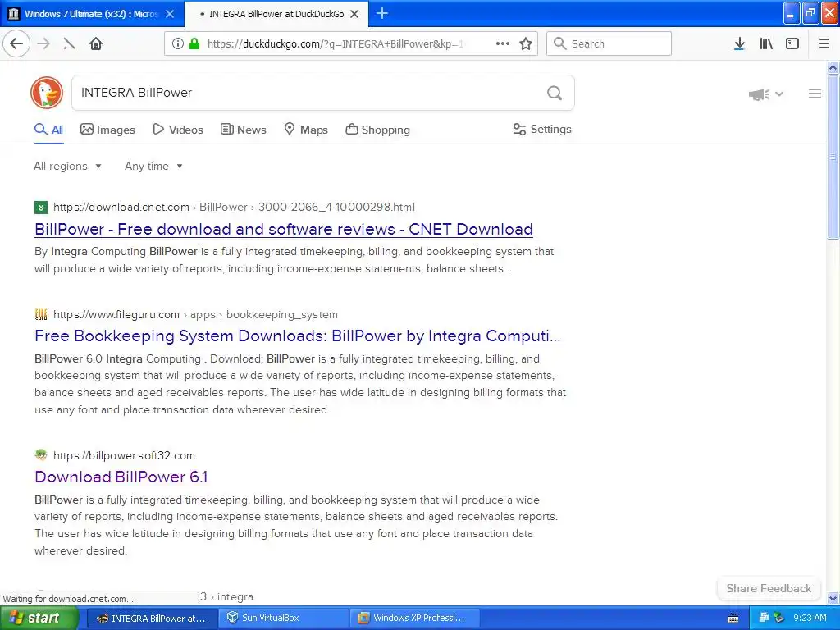Submit search with the magnifier button
Screen dimensions: 840x630
555,93
